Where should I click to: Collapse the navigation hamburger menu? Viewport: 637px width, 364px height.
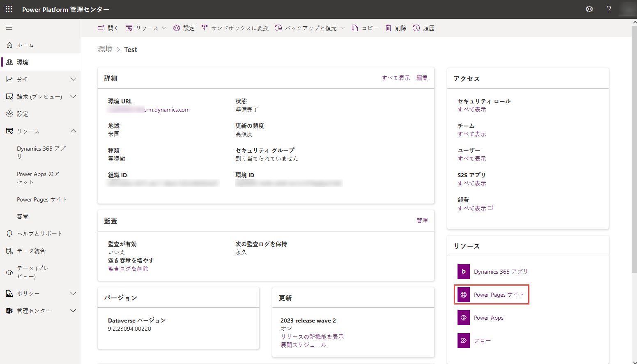tap(9, 28)
